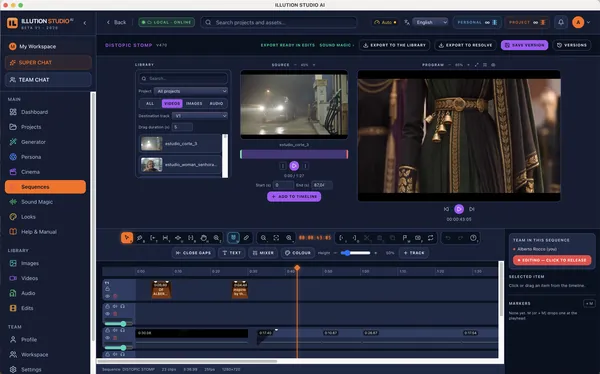The image size is (600, 374).
Task: Click the translate language icon
Action: point(407,22)
